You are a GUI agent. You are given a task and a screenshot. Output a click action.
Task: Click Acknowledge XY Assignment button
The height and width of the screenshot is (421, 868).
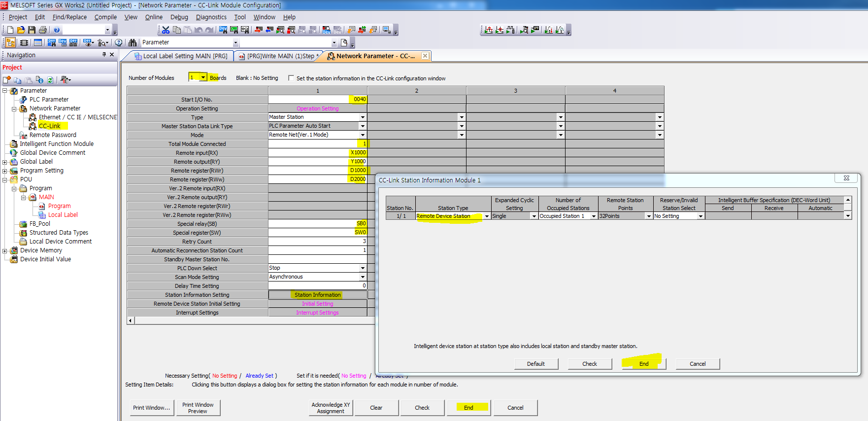pyautogui.click(x=331, y=408)
